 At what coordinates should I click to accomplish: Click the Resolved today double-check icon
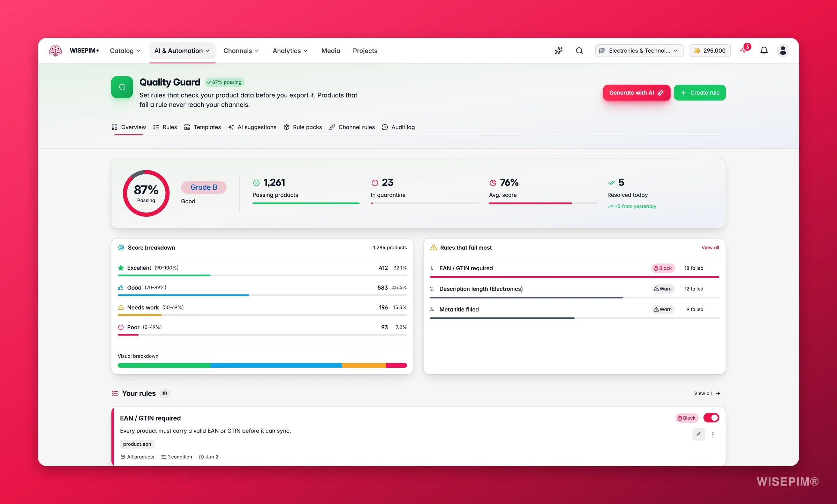tap(611, 183)
